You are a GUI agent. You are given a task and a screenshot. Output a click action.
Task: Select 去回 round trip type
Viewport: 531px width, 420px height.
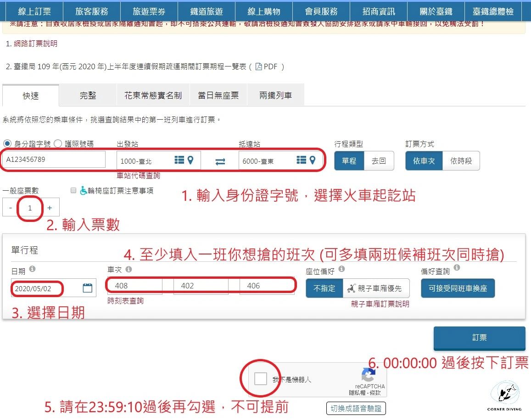click(379, 161)
